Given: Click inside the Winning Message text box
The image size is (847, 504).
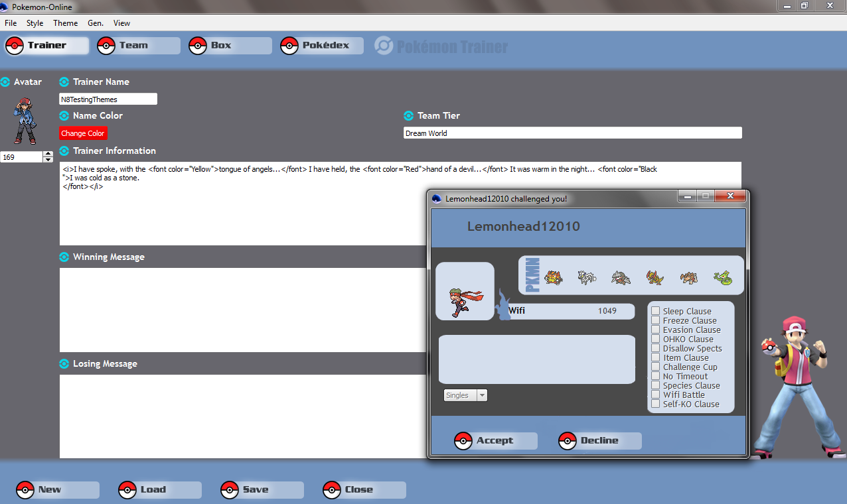Looking at the screenshot, I should click(243, 310).
